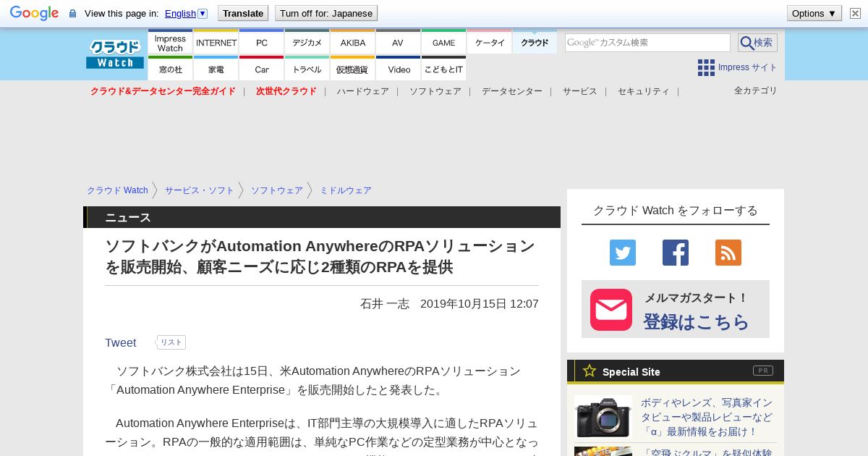868x456 pixels.
Task: Click 登録はこちら newsletter signup
Action: point(697,321)
